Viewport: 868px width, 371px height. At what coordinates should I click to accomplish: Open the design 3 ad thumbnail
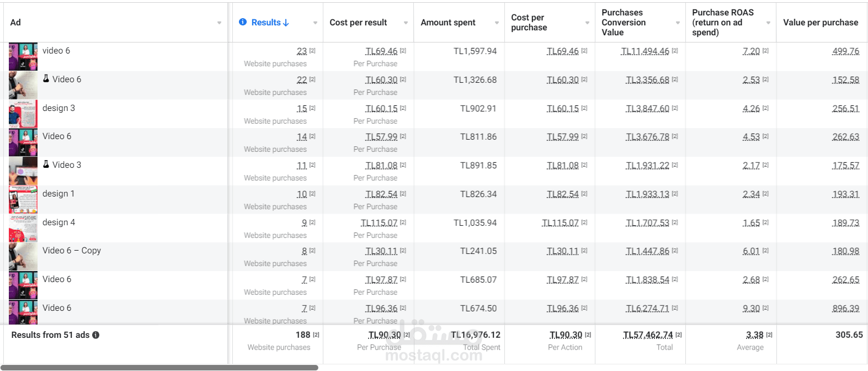tap(23, 114)
